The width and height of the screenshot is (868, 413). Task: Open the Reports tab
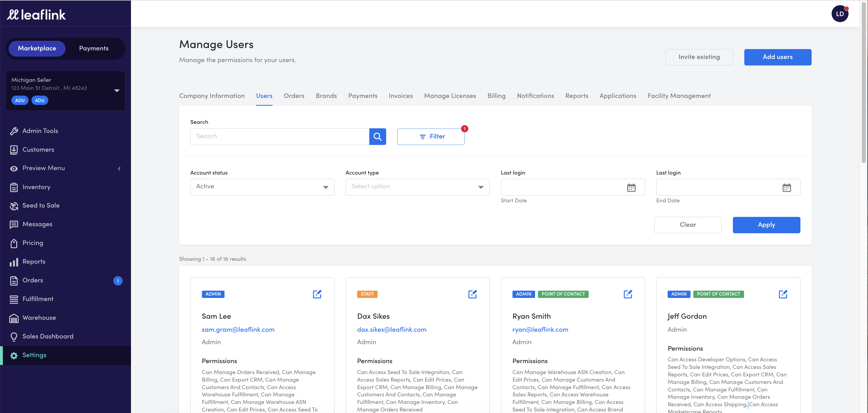[576, 96]
